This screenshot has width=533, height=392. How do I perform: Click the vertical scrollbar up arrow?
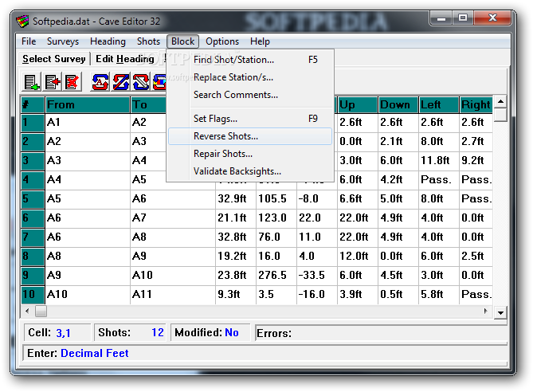500,102
